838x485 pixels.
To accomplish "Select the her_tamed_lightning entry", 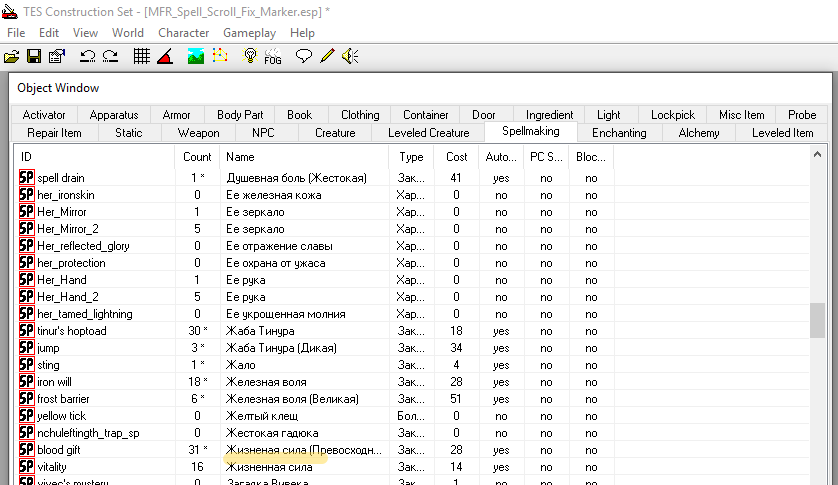I will point(84,314).
